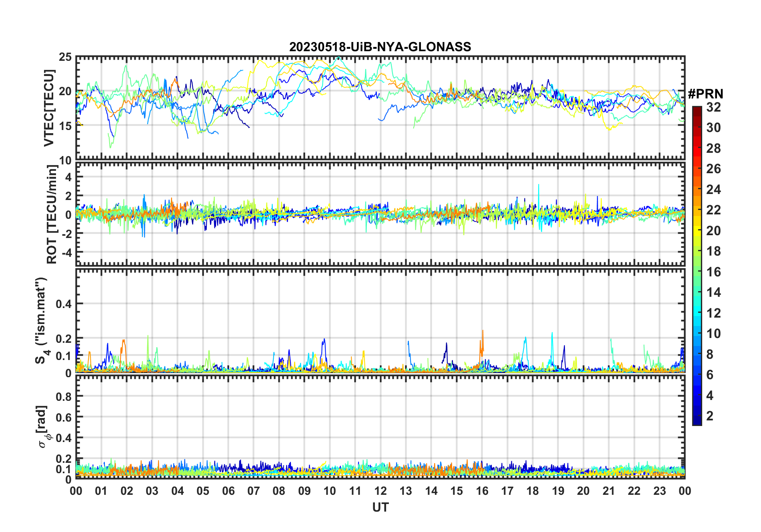
Task: Click colorbar tick label 10
Action: [713, 334]
